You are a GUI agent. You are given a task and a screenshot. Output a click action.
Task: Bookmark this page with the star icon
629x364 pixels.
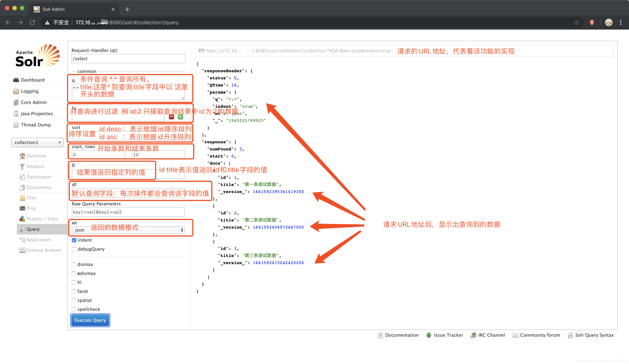point(577,22)
